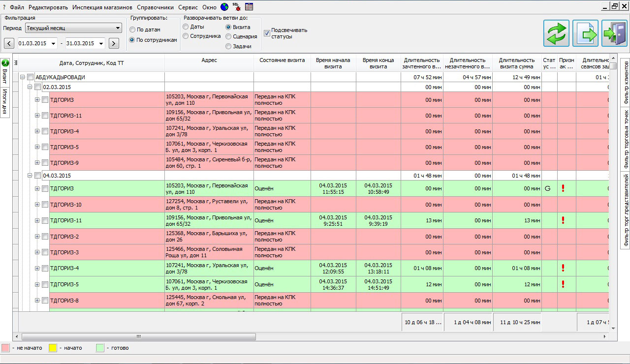Click the Состояние визита column header
Image resolution: width=630 pixels, height=364 pixels.
(282, 60)
